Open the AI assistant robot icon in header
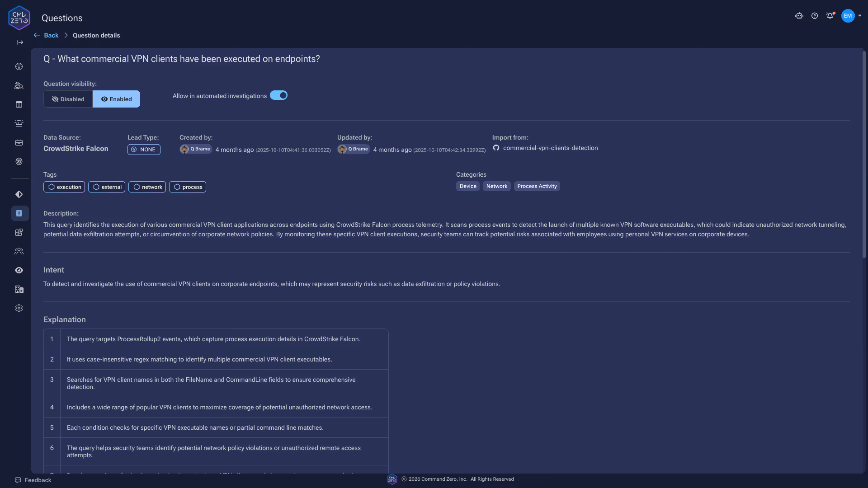The image size is (868, 488). pyautogui.click(x=799, y=15)
